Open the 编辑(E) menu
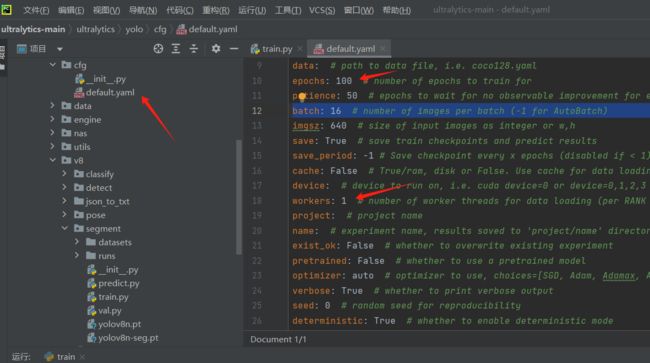The height and width of the screenshot is (363, 650). [x=71, y=10]
